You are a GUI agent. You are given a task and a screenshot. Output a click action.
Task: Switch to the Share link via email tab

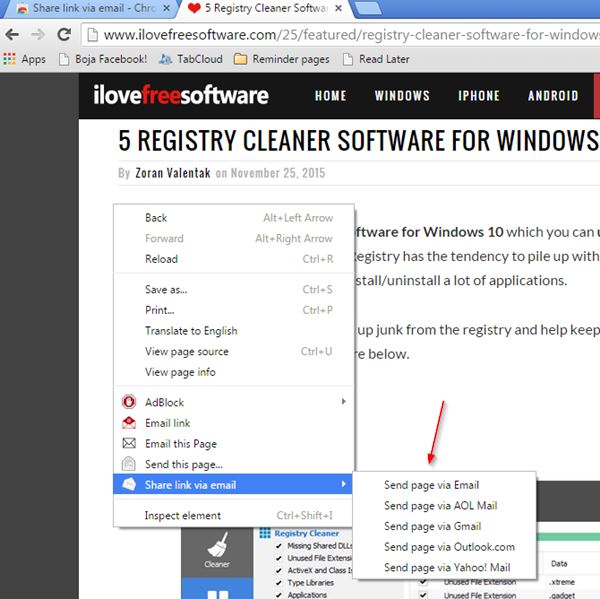90,8
